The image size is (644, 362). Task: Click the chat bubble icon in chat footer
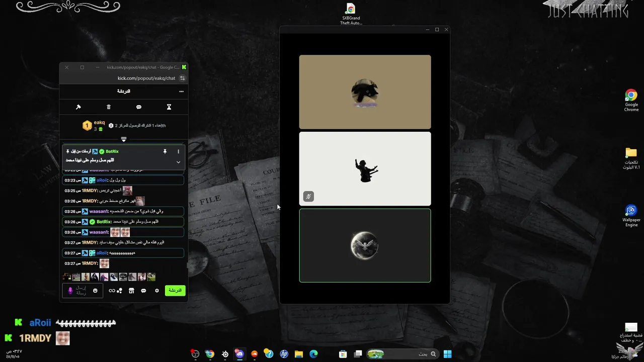click(x=143, y=291)
